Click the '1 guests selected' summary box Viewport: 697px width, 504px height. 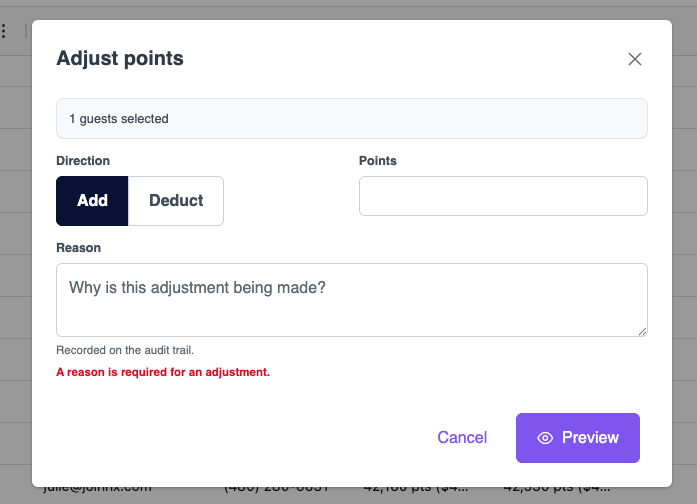point(352,119)
